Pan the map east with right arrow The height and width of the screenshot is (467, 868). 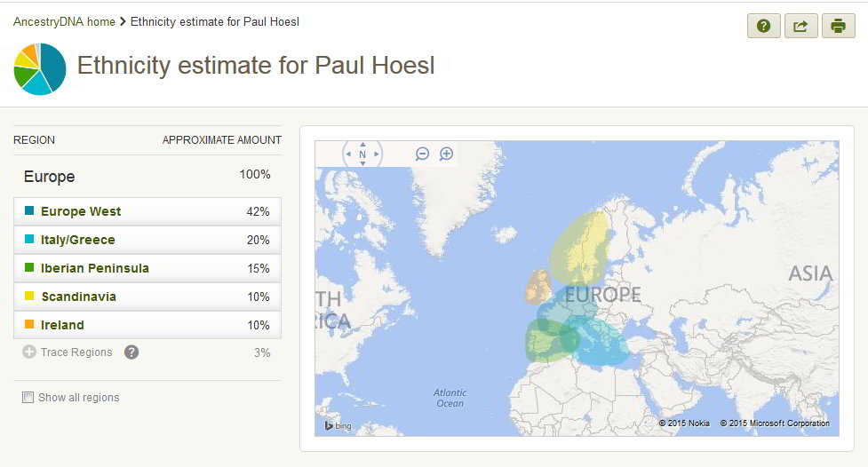377,154
